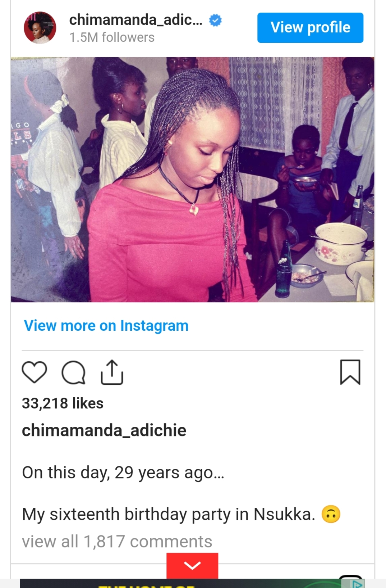Open comments via the speech bubble icon

point(73,372)
